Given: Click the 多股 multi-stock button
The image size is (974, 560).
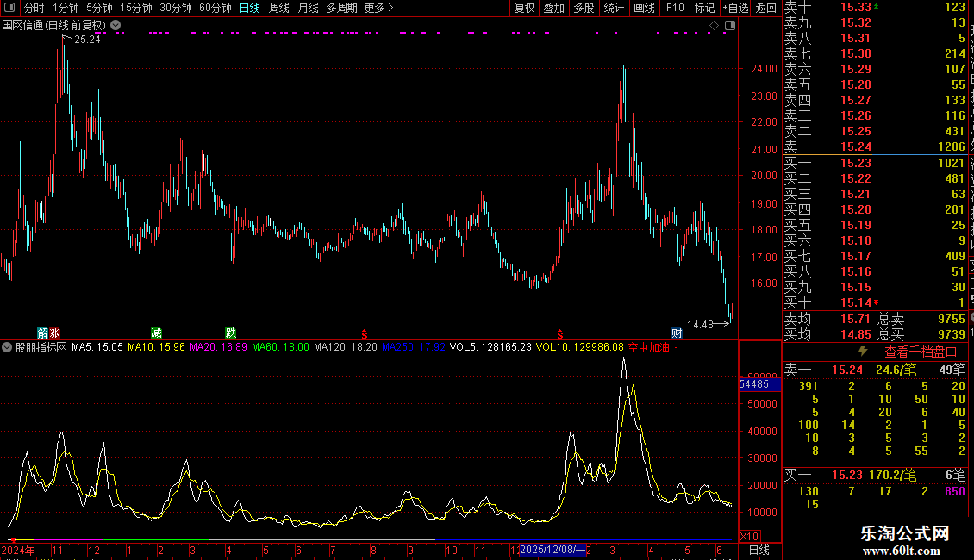Looking at the screenshot, I should click(x=584, y=8).
